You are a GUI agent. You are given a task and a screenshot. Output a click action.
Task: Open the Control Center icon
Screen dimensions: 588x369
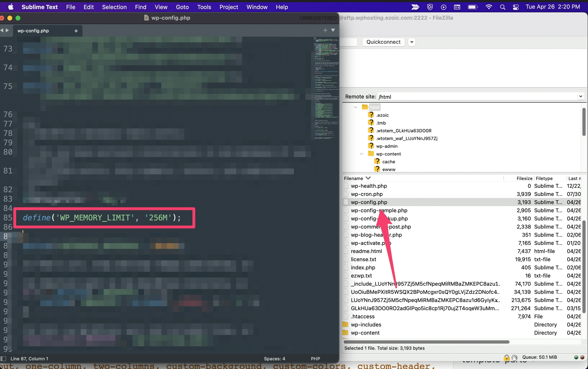click(516, 7)
